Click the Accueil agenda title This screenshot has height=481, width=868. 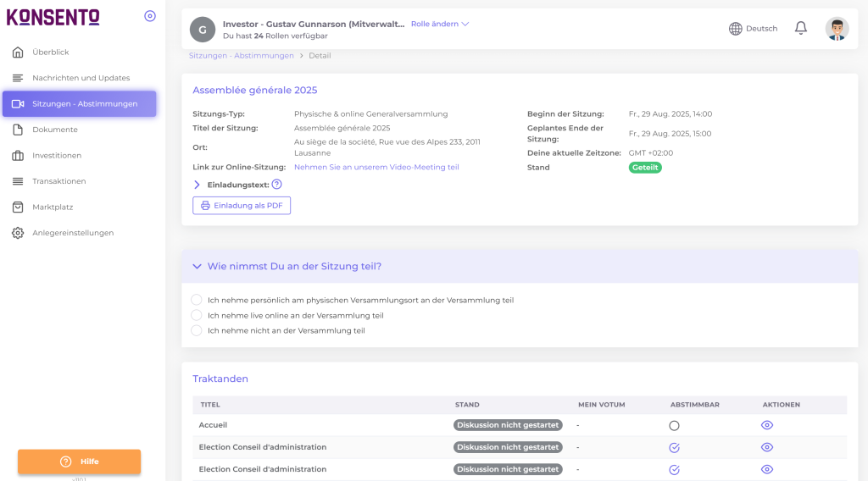[213, 425]
